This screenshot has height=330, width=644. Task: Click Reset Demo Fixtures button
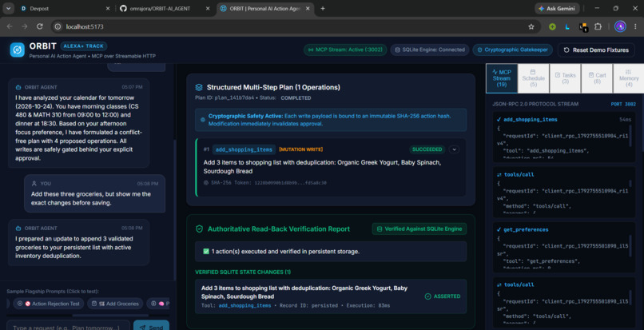click(x=596, y=50)
